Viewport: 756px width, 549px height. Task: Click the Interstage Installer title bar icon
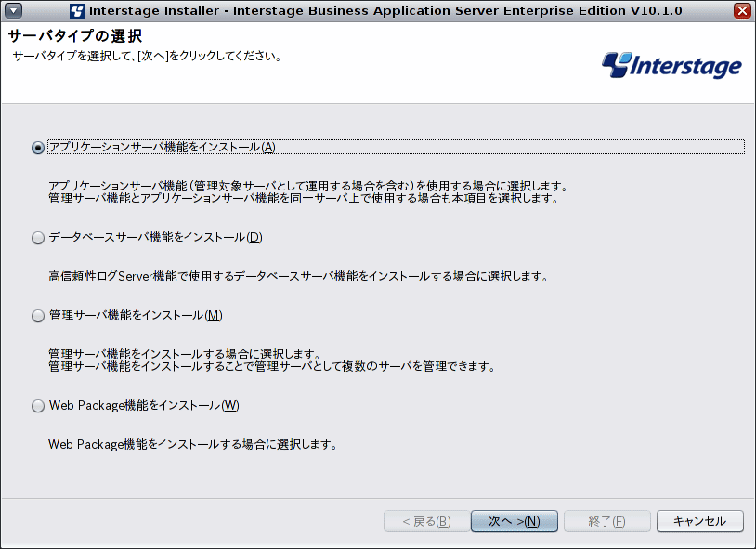click(x=77, y=10)
